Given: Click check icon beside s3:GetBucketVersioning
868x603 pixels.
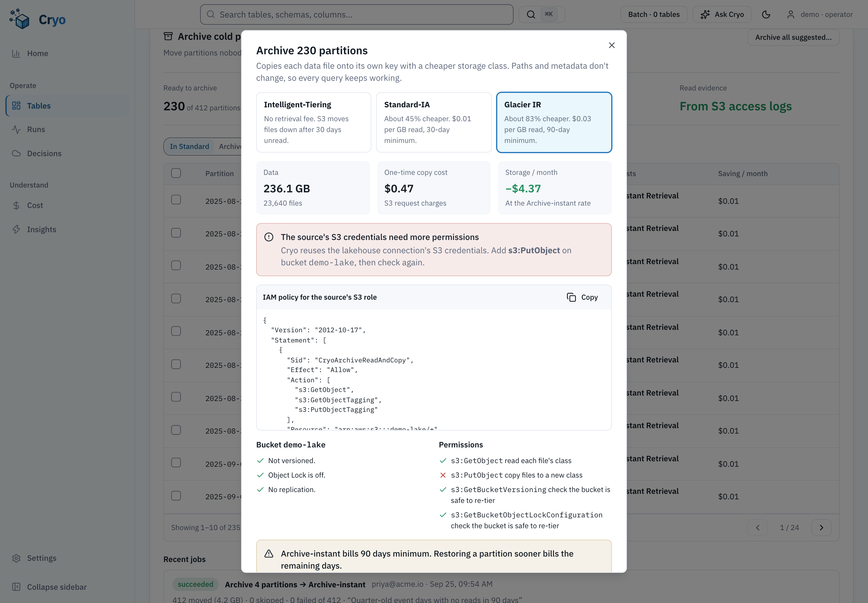Looking at the screenshot, I should (443, 489).
